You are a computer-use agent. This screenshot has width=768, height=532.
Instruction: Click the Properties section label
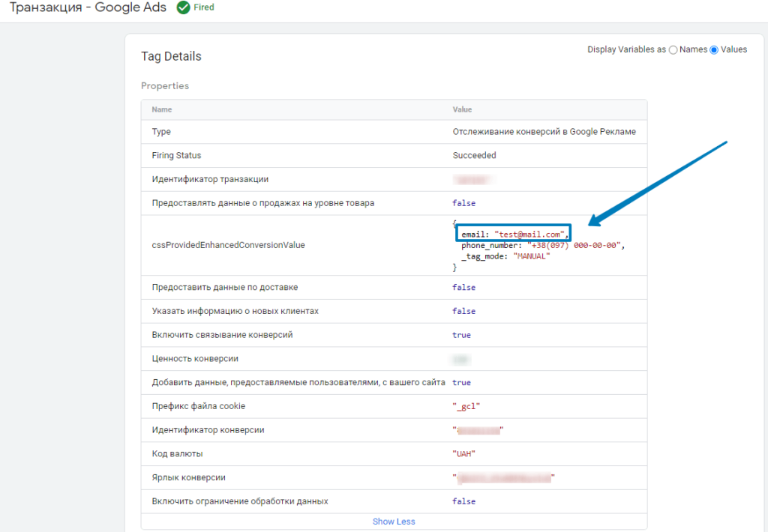(x=165, y=85)
